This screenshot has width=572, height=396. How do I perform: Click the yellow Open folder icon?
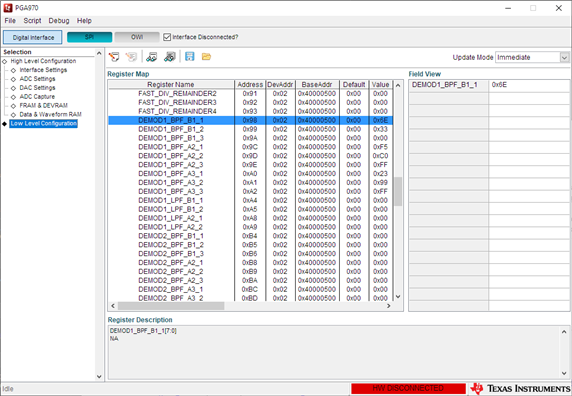(206, 57)
